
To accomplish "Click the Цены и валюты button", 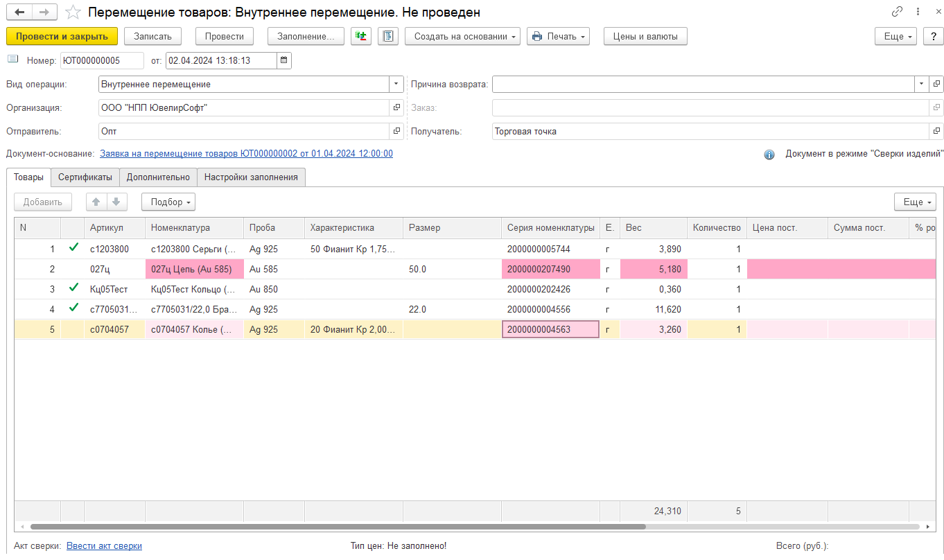I will coord(645,36).
